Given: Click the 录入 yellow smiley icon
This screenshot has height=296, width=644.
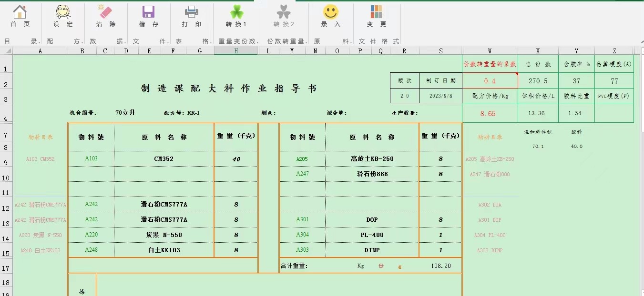Looking at the screenshot, I should point(330,12).
